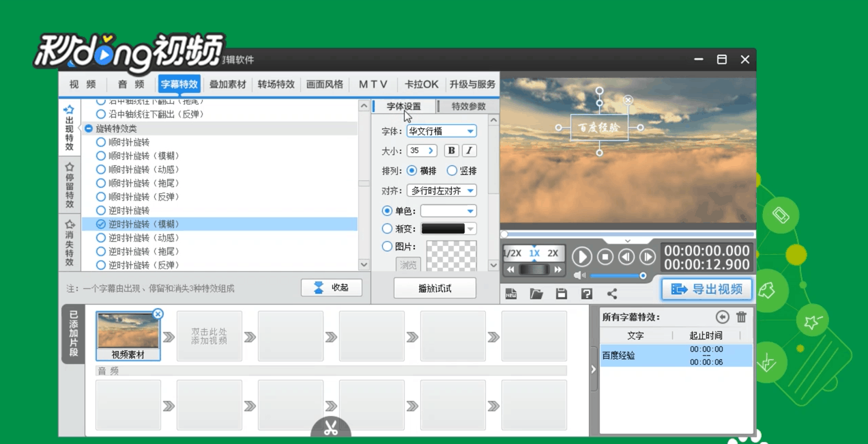Switch to 叠加素材 tab

pos(227,85)
